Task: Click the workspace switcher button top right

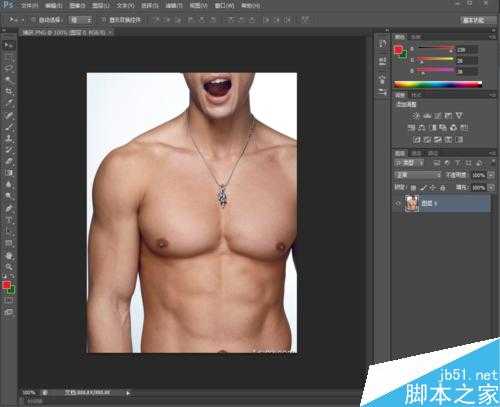Action: click(474, 20)
